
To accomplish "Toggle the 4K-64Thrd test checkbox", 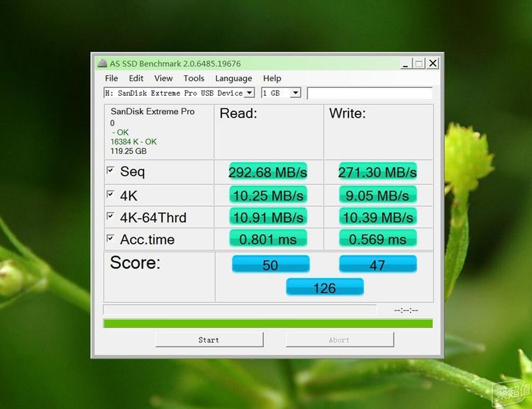I will click(x=110, y=215).
